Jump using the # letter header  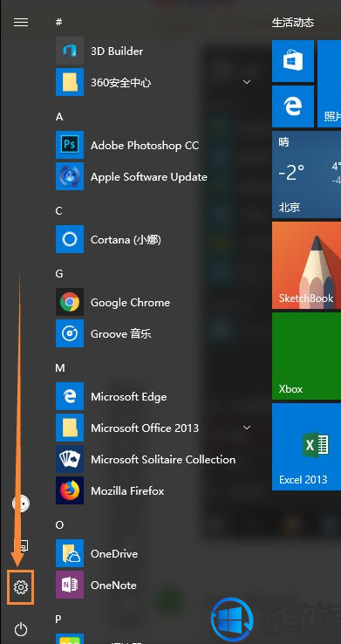pyautogui.click(x=59, y=22)
